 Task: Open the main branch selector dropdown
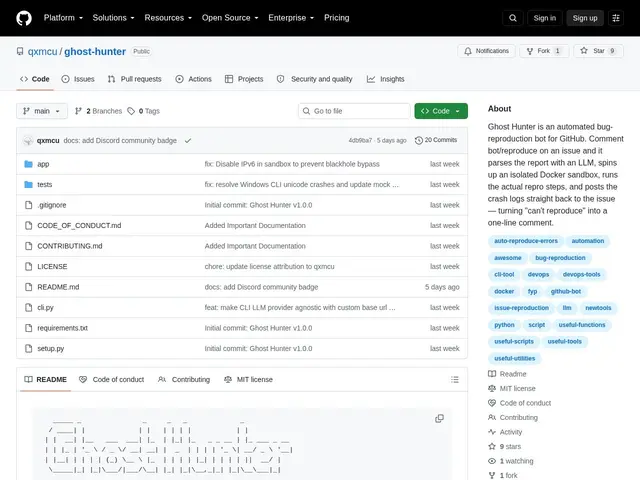click(x=42, y=111)
